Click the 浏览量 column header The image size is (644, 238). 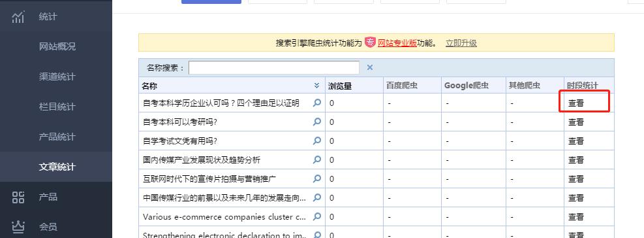340,86
